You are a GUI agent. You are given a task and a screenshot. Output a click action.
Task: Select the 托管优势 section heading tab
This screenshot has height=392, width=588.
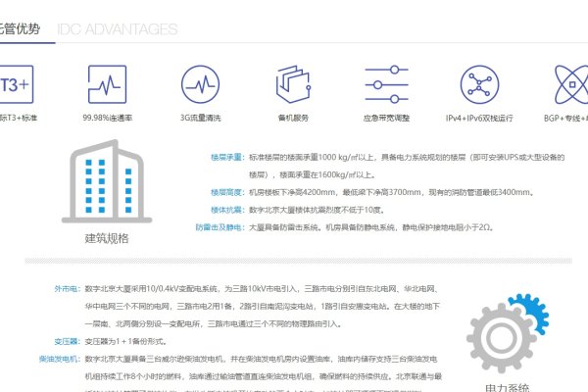(21, 28)
